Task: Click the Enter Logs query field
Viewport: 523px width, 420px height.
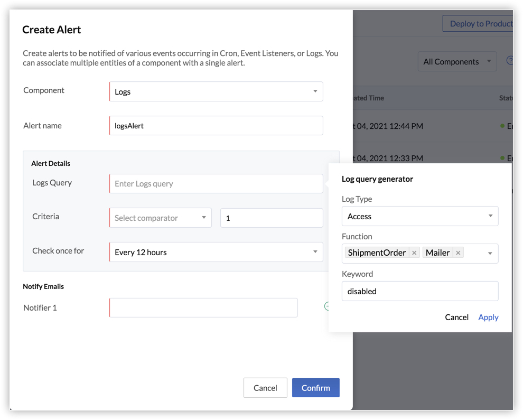Action: coord(216,184)
